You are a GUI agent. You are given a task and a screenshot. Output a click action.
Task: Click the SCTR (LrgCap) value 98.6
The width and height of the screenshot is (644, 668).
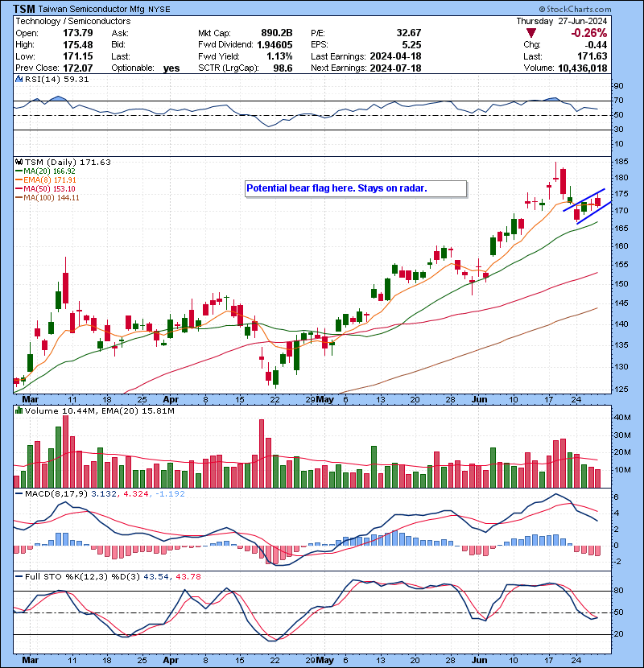coord(283,68)
